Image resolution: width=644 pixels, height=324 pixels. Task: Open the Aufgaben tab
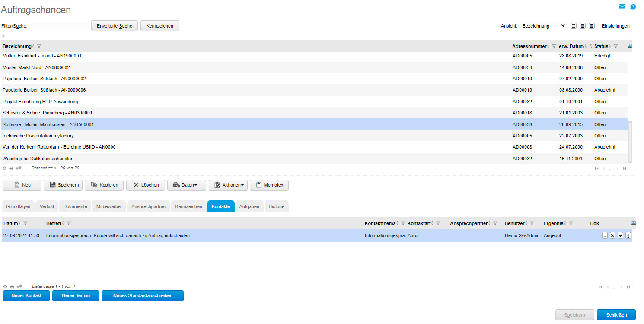[249, 206]
